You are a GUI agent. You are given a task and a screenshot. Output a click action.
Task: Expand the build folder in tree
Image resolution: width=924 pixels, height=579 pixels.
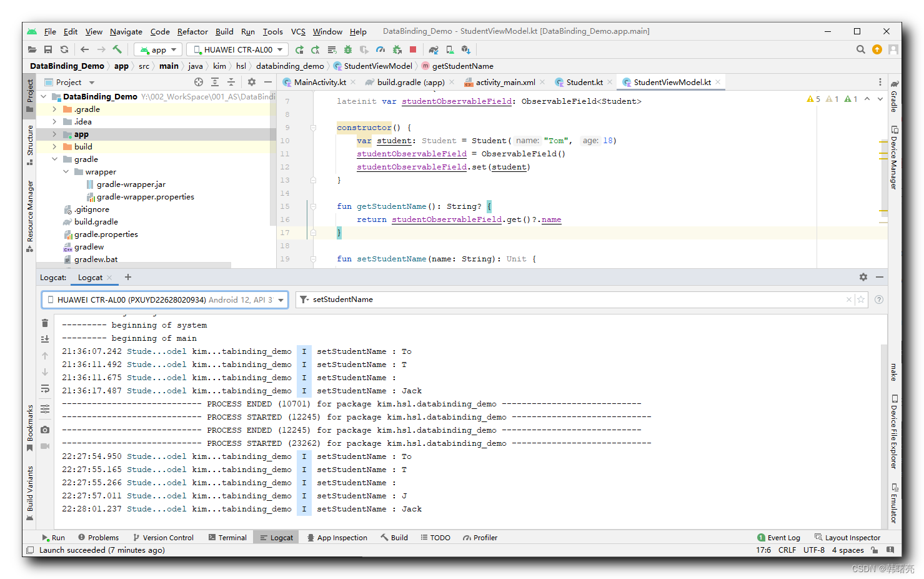(54, 146)
